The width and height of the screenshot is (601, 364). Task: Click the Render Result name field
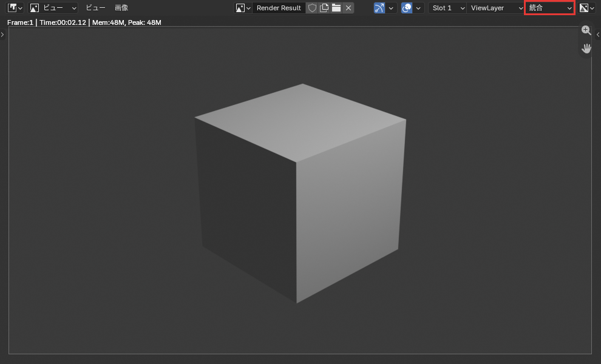[279, 8]
